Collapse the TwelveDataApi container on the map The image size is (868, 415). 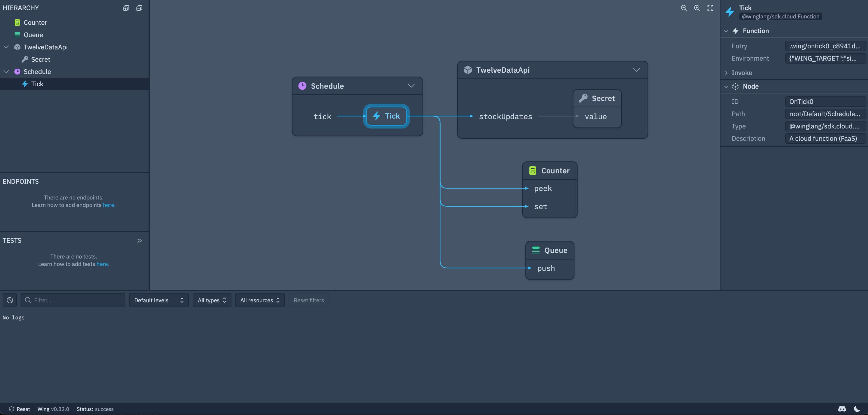pos(637,70)
